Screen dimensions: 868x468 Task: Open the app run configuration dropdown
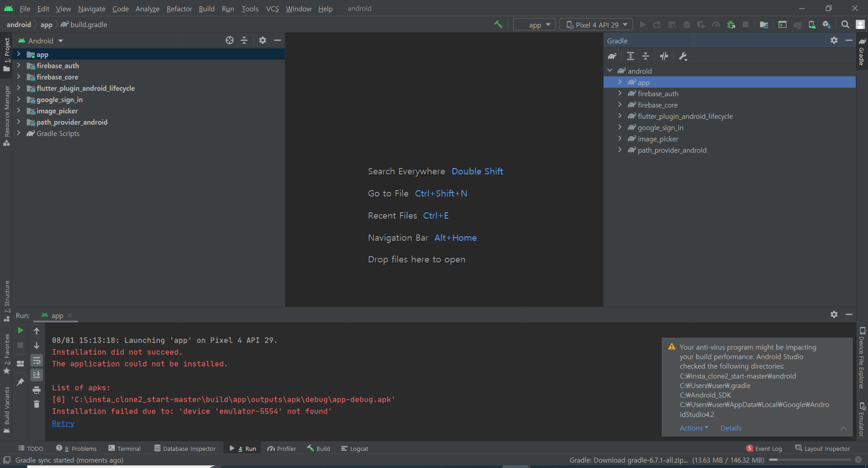(535, 25)
